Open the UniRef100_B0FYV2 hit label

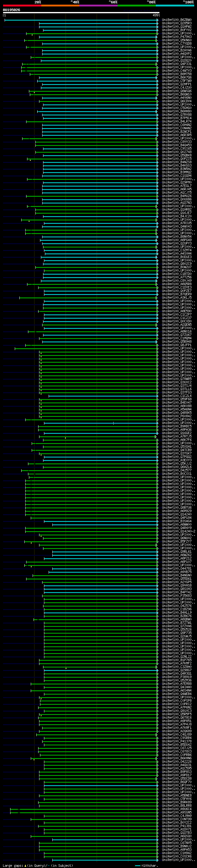tap(177, 30)
